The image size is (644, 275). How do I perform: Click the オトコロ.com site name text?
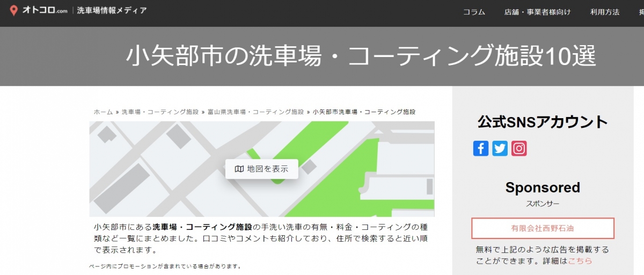(x=45, y=11)
